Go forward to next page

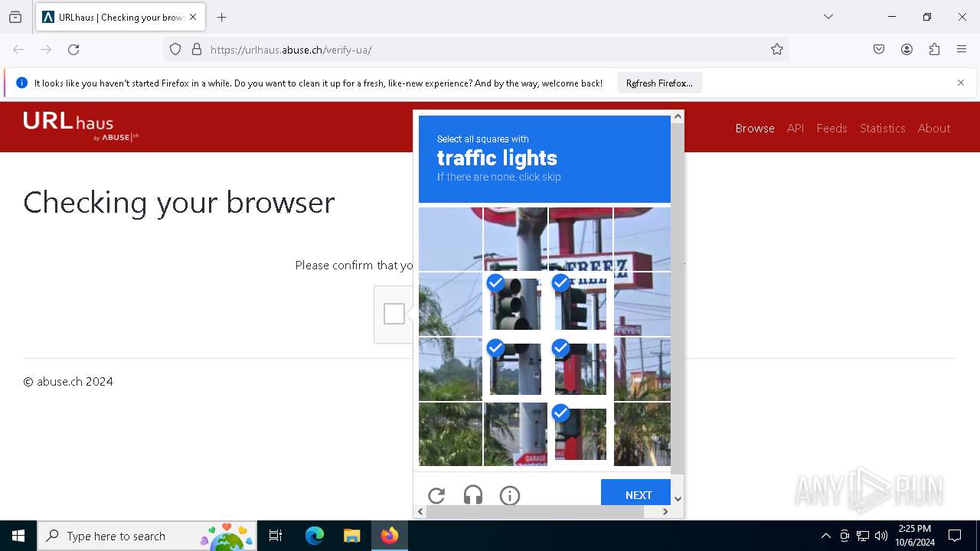tap(46, 50)
